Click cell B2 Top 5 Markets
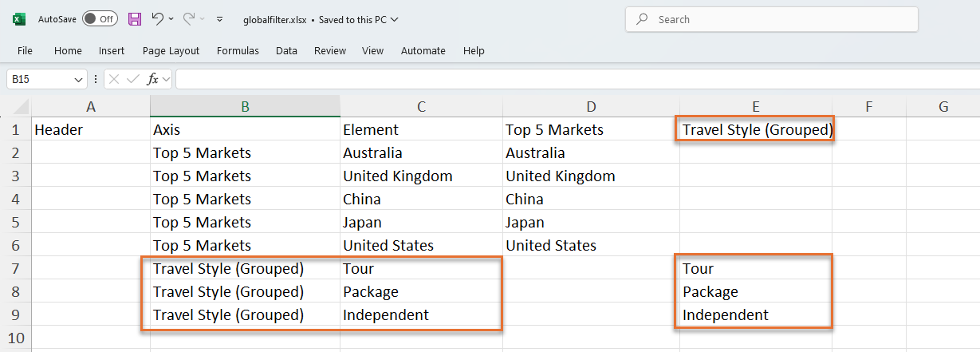The width and height of the screenshot is (980, 352). pyautogui.click(x=245, y=152)
